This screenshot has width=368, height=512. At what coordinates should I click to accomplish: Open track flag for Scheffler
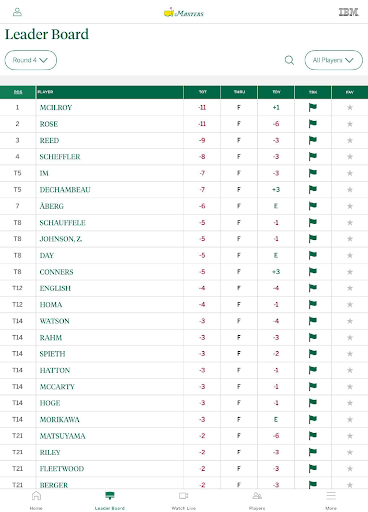(313, 156)
